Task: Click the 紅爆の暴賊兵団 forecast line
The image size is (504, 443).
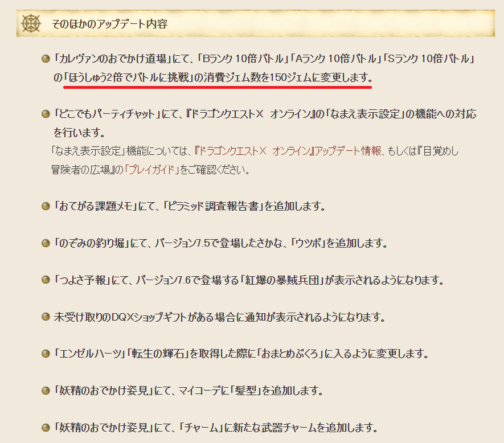Action: point(249,280)
